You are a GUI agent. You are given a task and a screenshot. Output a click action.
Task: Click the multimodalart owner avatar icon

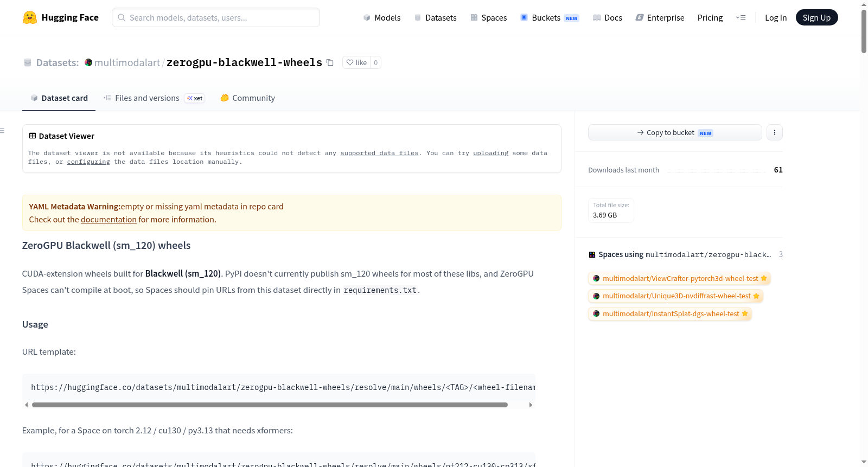(x=88, y=62)
